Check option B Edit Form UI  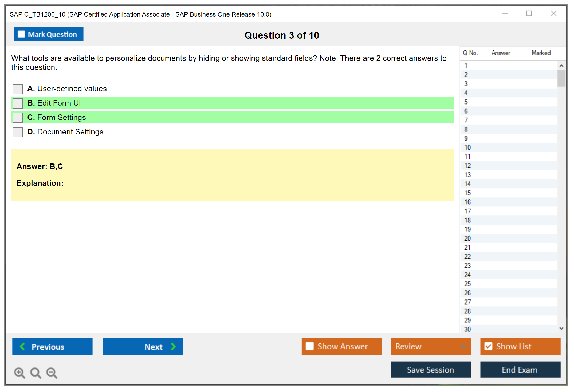(18, 103)
